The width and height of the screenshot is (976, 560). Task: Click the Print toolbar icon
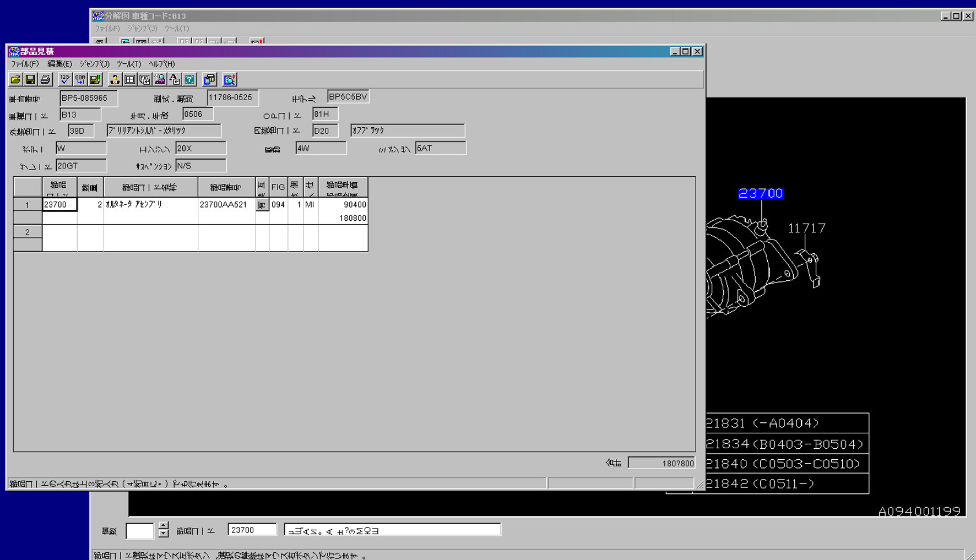(45, 80)
